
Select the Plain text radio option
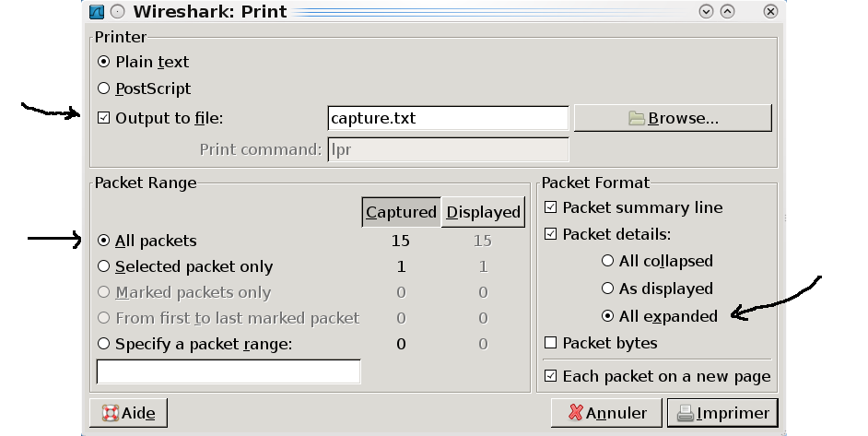click(103, 62)
